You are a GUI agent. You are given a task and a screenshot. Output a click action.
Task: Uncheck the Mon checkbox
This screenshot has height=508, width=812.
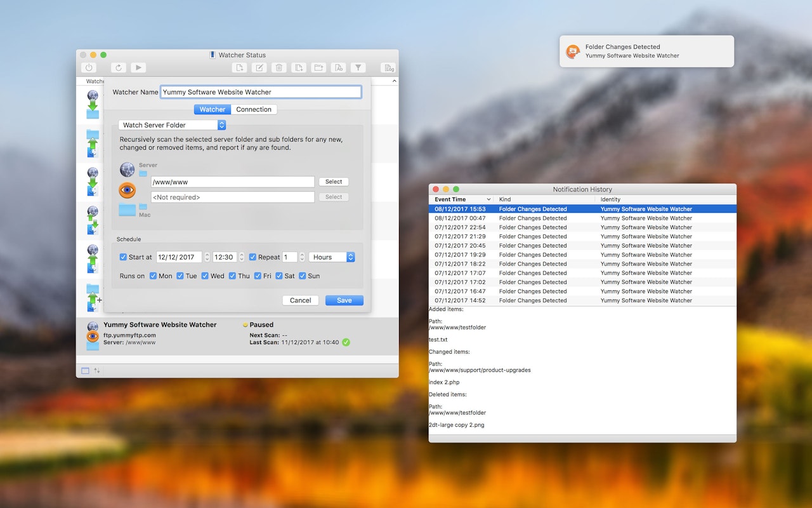tap(153, 276)
